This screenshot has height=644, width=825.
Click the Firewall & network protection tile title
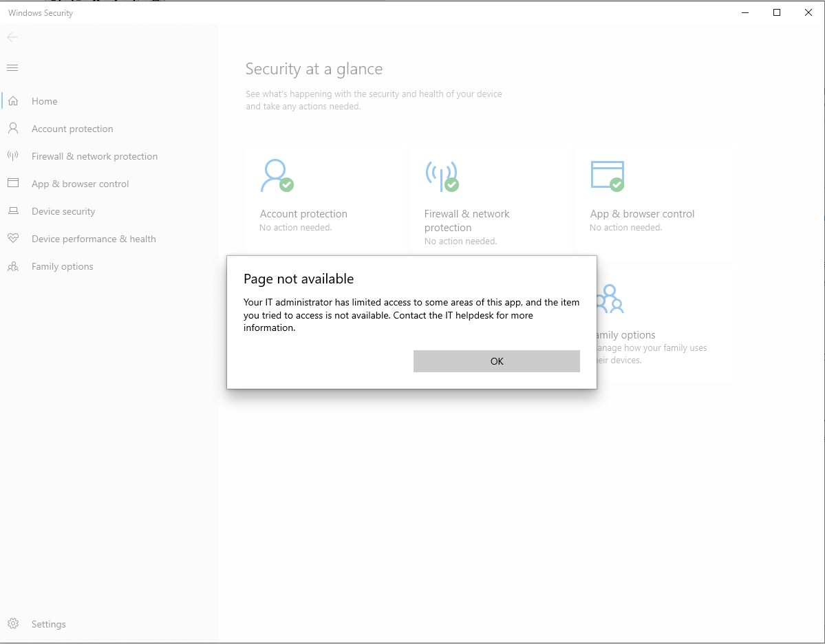[x=467, y=220]
